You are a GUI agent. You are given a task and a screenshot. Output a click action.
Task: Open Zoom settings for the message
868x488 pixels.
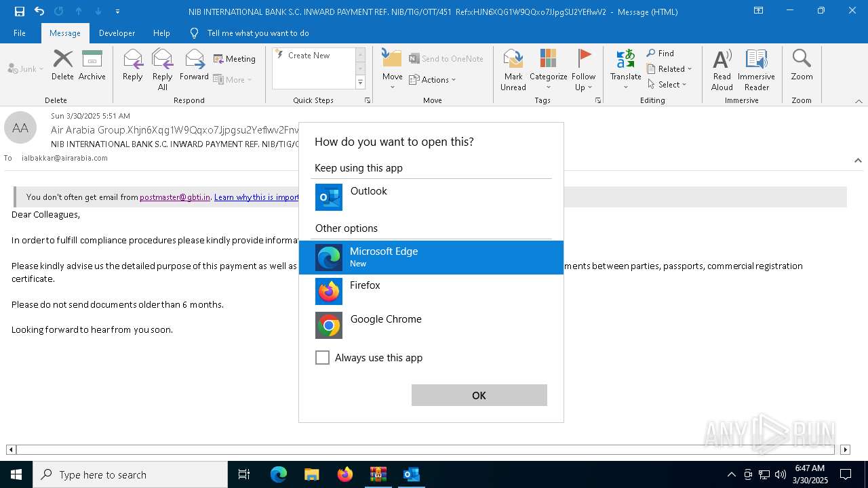pos(802,66)
